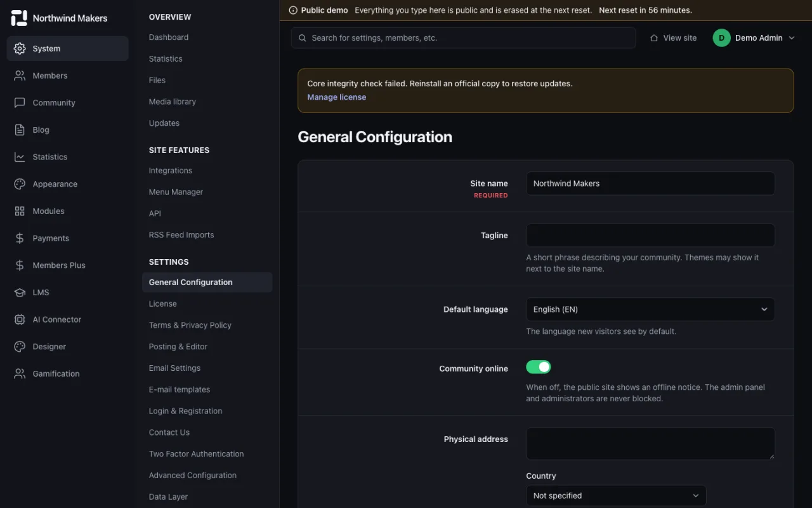Click the Appearance palette icon

pos(20,184)
